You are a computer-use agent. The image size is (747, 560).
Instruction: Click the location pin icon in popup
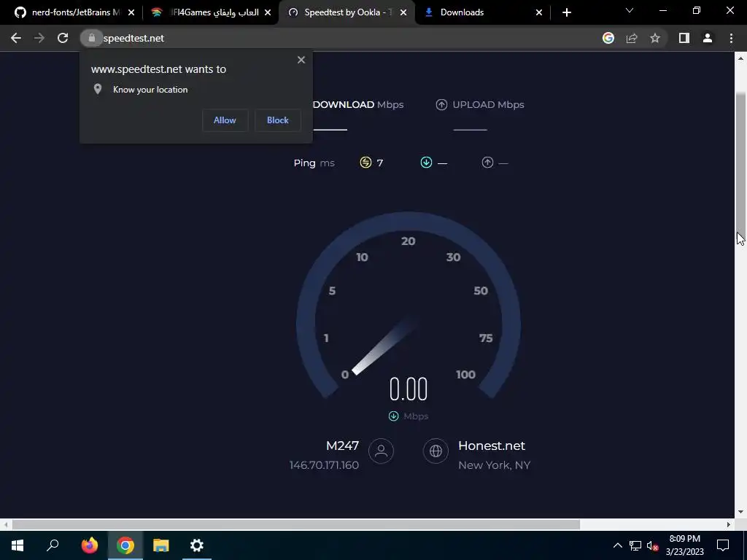(98, 89)
